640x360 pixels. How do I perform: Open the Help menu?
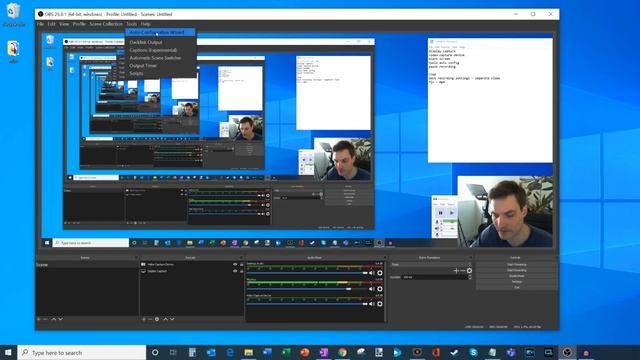coord(145,24)
